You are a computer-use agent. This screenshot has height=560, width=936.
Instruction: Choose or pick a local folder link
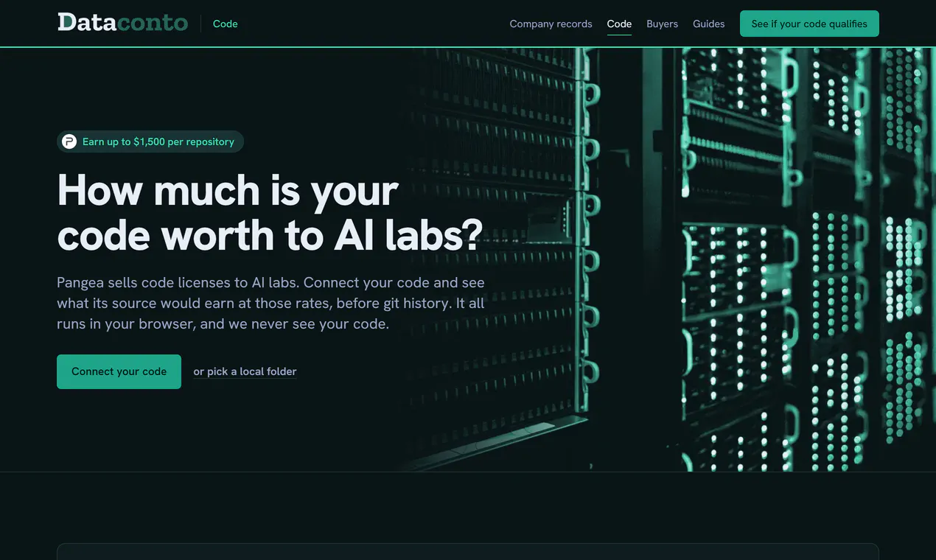[x=245, y=371]
